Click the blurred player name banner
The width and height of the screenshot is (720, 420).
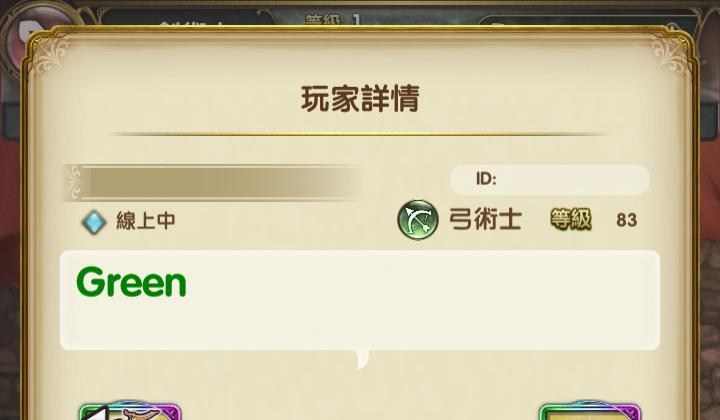[213, 183]
